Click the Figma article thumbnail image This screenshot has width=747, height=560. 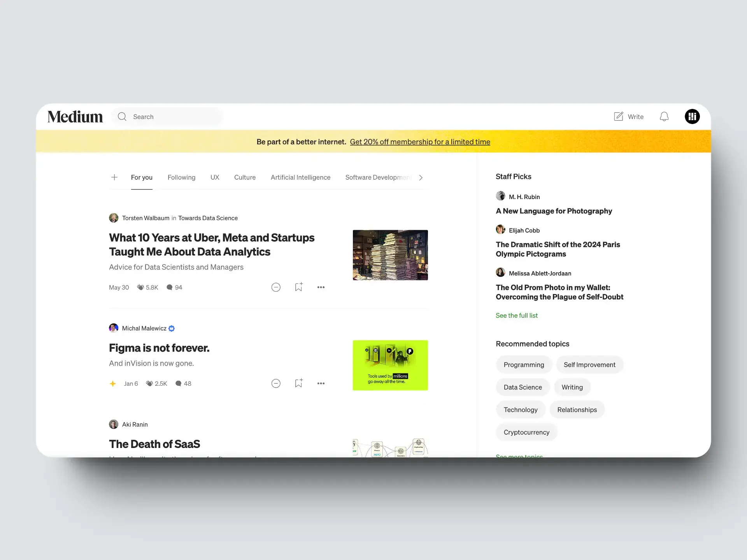pos(391,365)
